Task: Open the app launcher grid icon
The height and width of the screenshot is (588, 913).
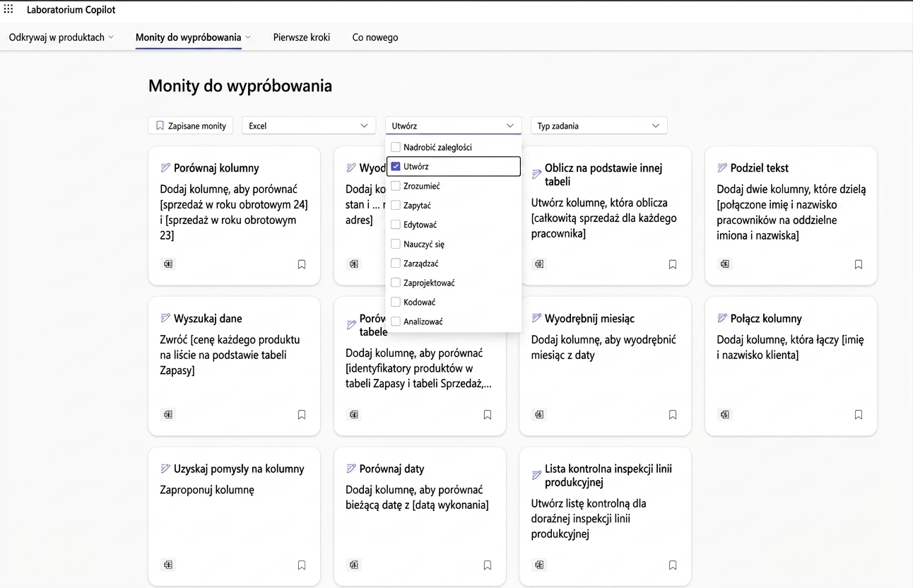Action: 8,10
